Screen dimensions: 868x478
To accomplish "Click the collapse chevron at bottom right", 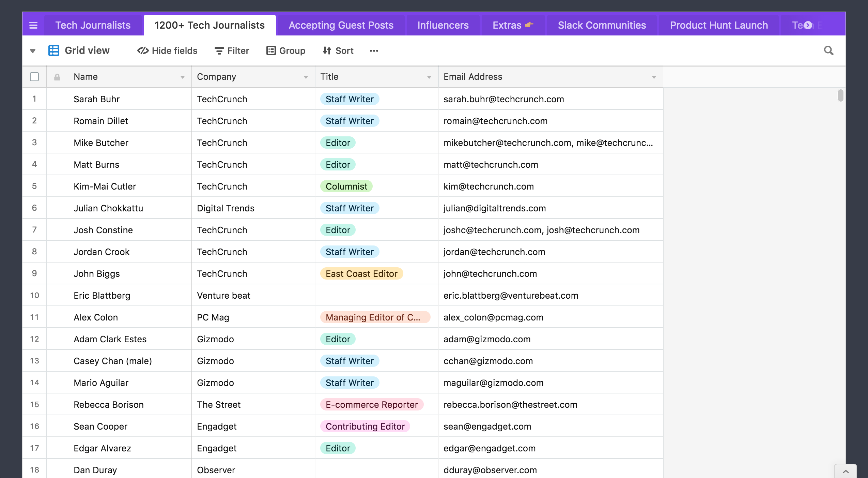I will point(846,472).
